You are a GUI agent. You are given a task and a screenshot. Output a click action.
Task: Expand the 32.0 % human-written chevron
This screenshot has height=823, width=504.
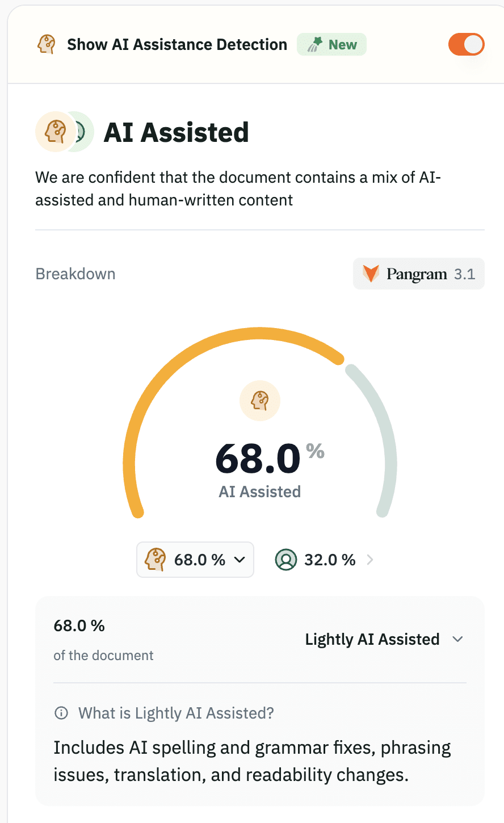click(370, 560)
